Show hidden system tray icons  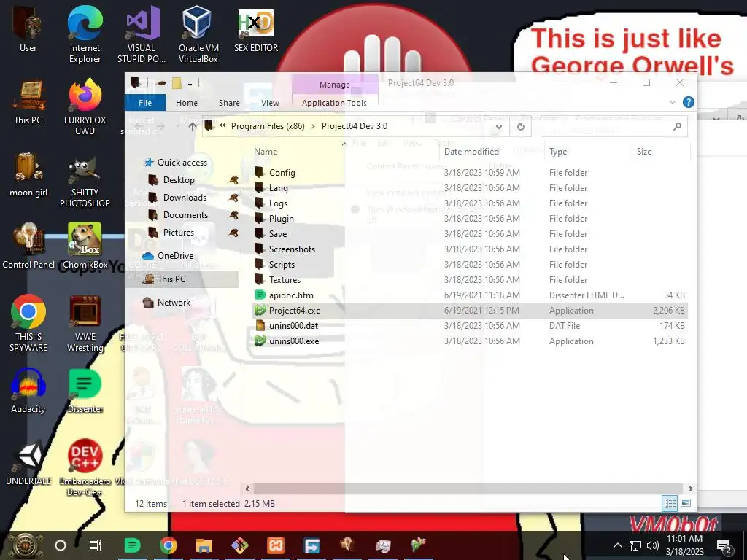coord(617,545)
